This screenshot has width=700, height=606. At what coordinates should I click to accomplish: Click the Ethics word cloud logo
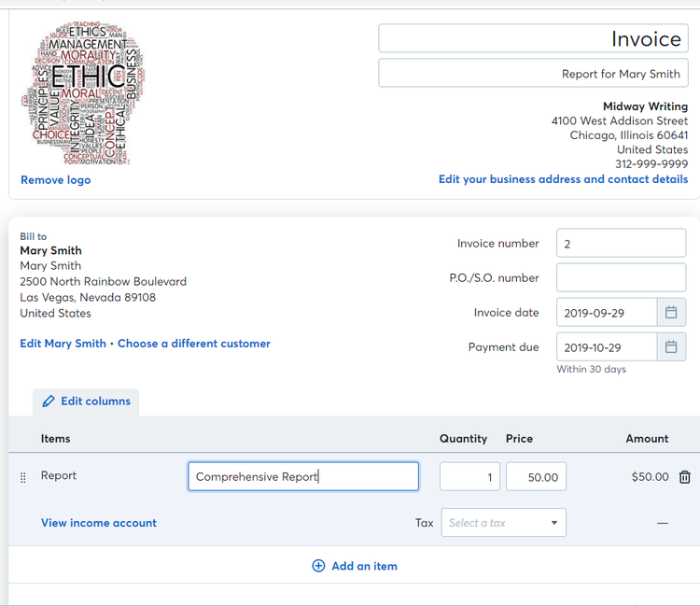coord(83,93)
